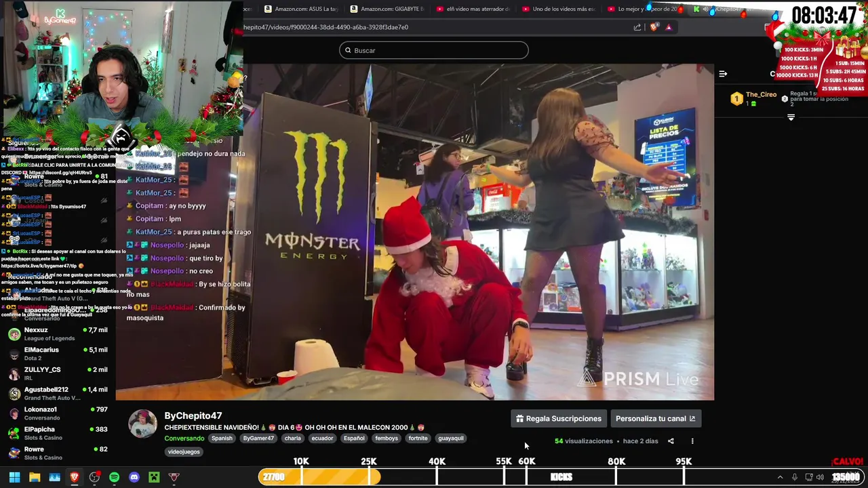Viewport: 868px width, 488px height.
Task: Switch to Amazon GIGABYTE browser tab
Action: click(387, 9)
